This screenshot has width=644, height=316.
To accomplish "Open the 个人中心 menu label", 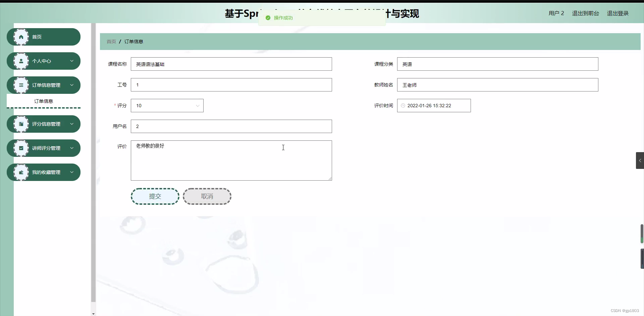I will 42,61.
